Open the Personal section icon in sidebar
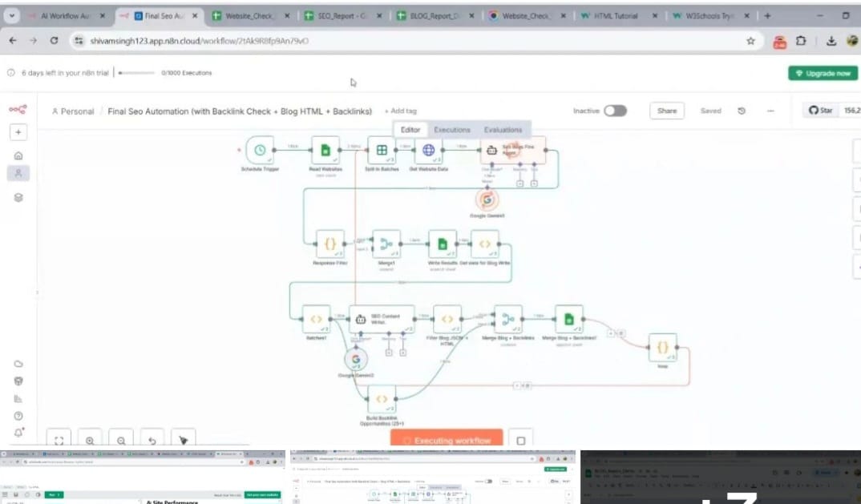The width and height of the screenshot is (861, 504). click(18, 174)
